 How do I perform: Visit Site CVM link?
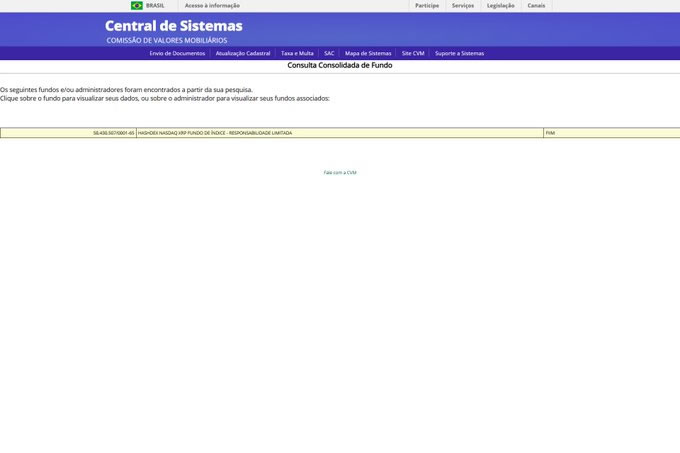[413, 53]
